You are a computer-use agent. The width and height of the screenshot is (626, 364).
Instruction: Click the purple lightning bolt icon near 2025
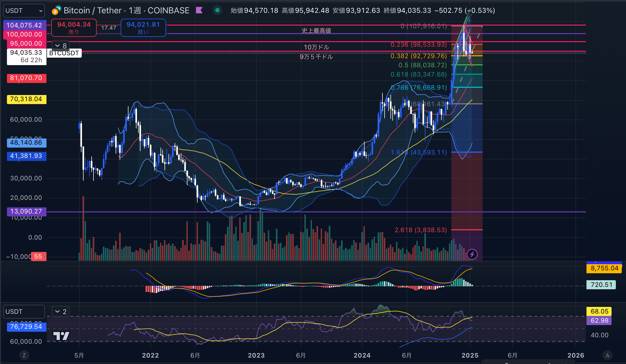(472, 254)
